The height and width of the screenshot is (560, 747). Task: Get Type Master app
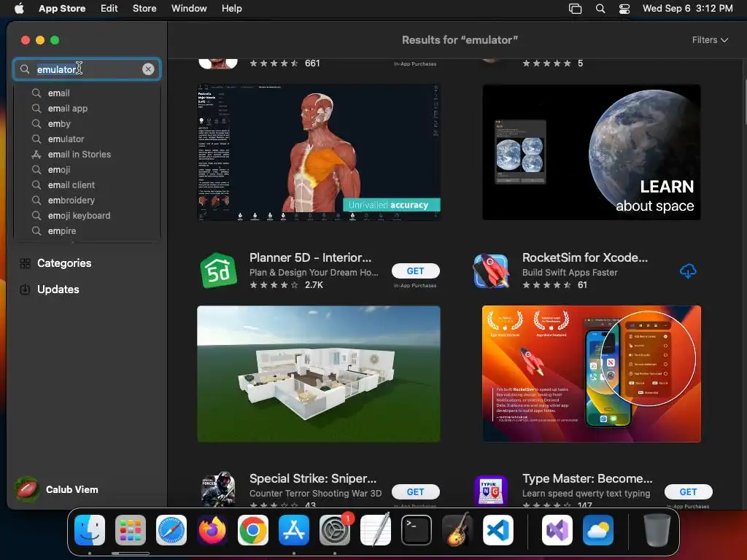[689, 491]
